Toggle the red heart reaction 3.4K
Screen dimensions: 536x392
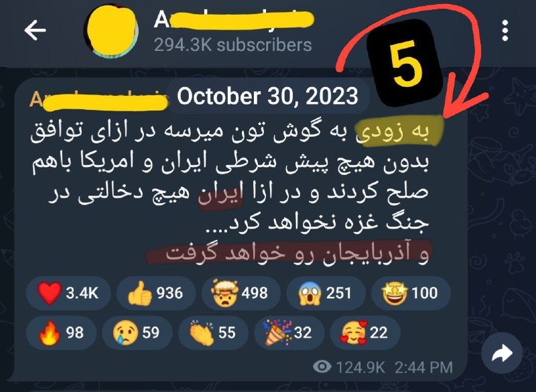click(68, 293)
